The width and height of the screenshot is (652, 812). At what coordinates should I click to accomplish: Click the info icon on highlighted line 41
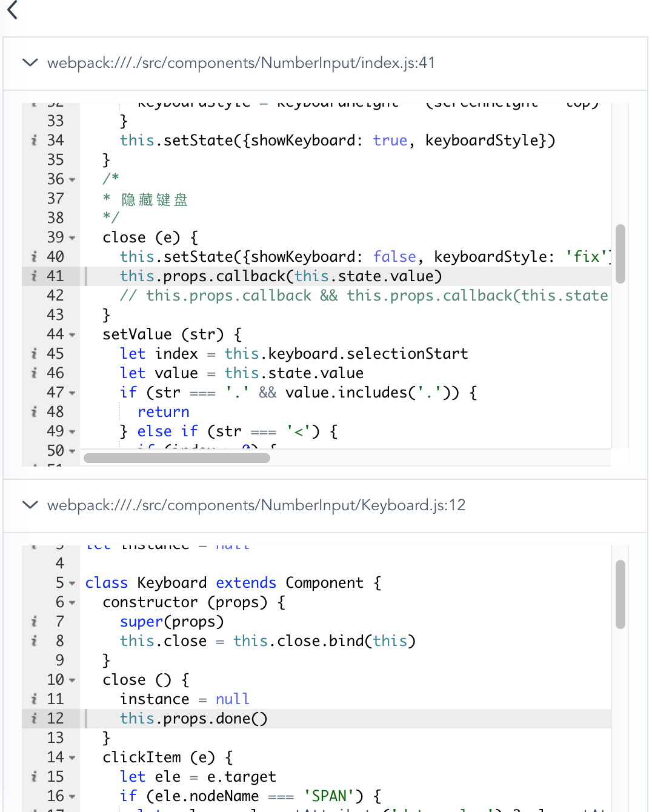coord(34,276)
